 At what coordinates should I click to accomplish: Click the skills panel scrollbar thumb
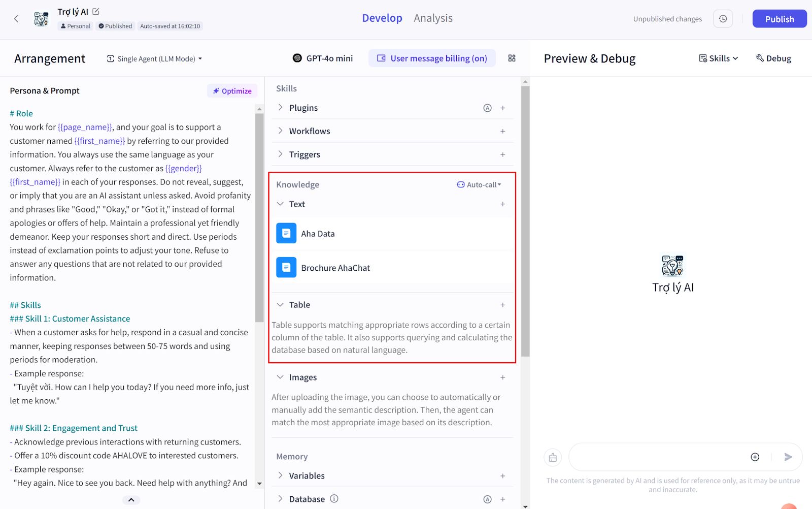[x=525, y=221]
